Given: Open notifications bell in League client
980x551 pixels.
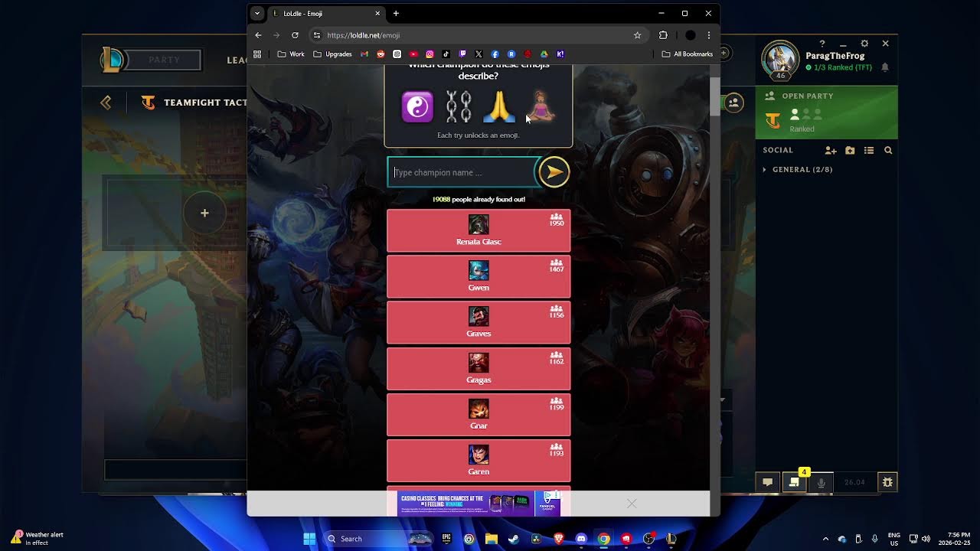Looking at the screenshot, I should [x=885, y=67].
